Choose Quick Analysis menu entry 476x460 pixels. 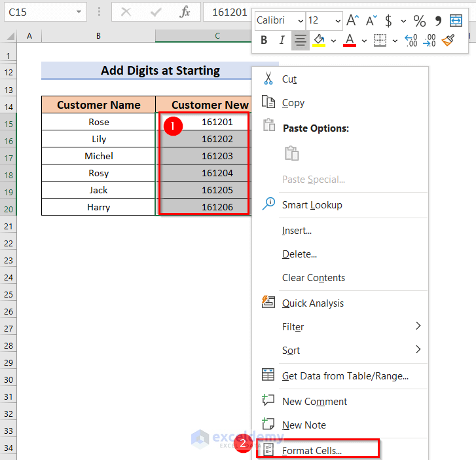pyautogui.click(x=340, y=303)
